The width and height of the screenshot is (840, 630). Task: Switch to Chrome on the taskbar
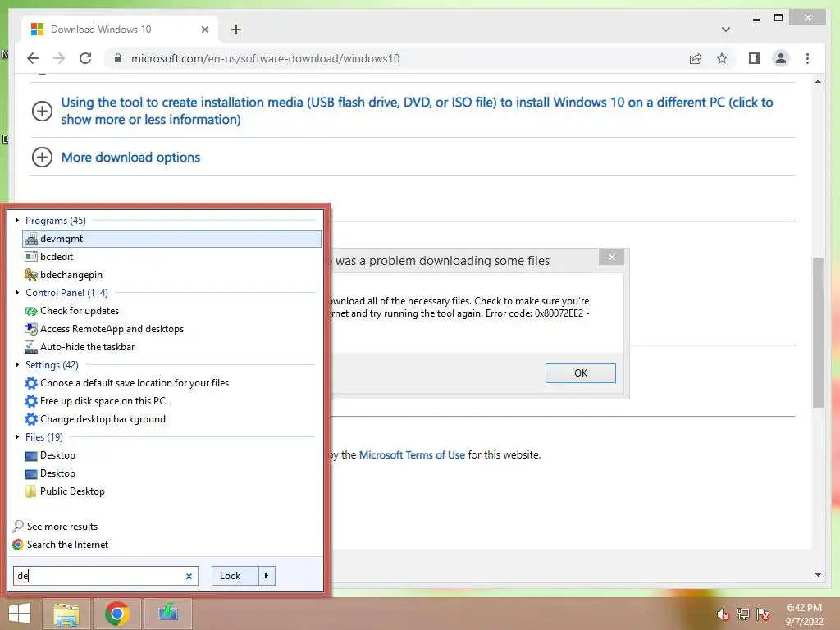pos(116,614)
